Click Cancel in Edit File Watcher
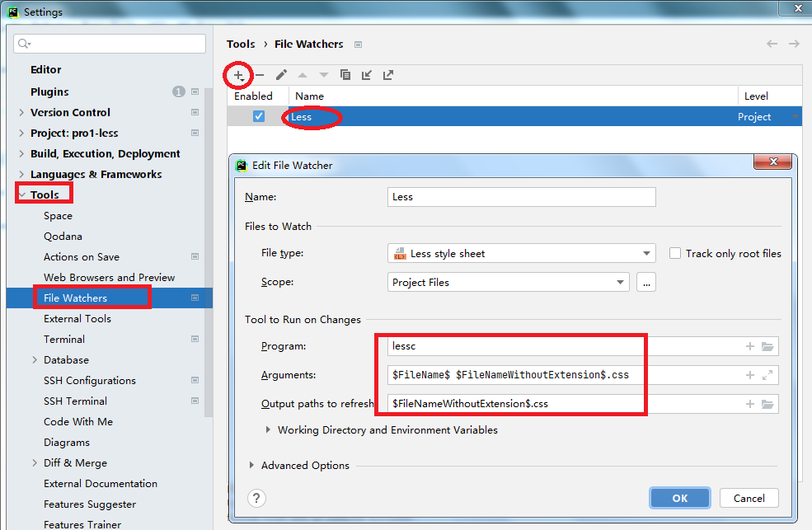The height and width of the screenshot is (530, 812). (x=749, y=499)
